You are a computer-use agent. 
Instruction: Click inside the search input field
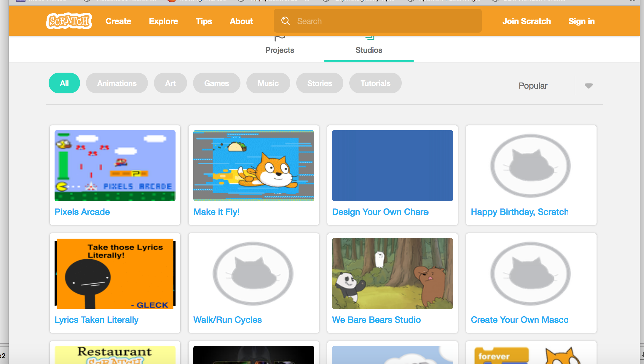click(x=371, y=21)
